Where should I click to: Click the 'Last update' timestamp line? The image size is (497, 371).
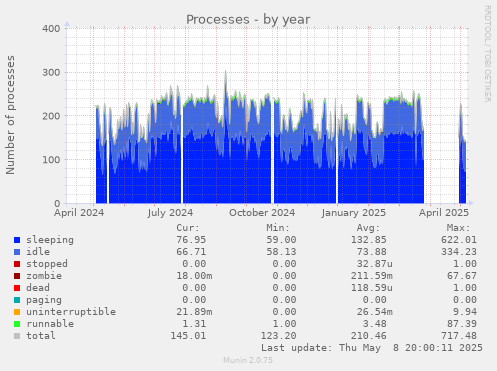coord(372,348)
